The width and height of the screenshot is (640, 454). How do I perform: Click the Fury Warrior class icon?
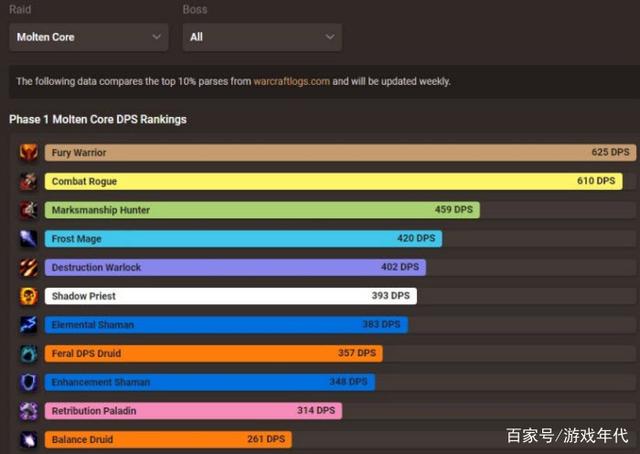coord(28,153)
